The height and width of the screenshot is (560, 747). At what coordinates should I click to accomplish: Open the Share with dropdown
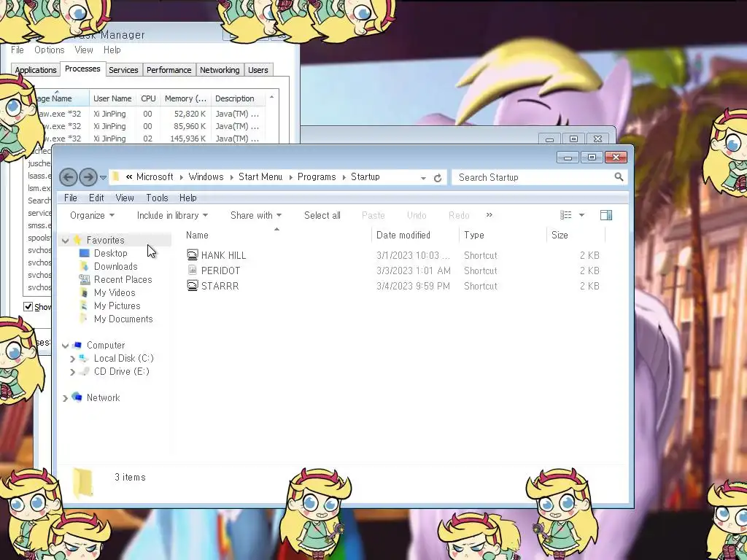point(256,215)
